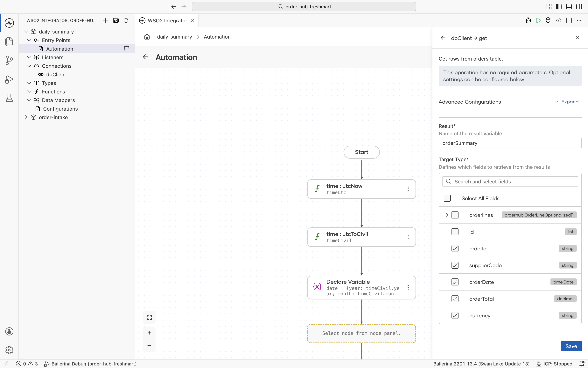Screen dimensions: 588x368
Task: Expand the order-intake project
Action: [x=26, y=117]
